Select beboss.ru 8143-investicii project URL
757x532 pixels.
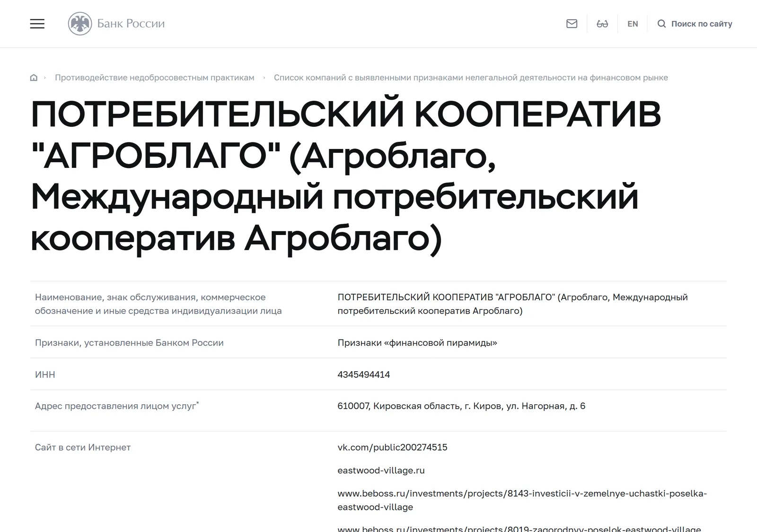(522, 500)
